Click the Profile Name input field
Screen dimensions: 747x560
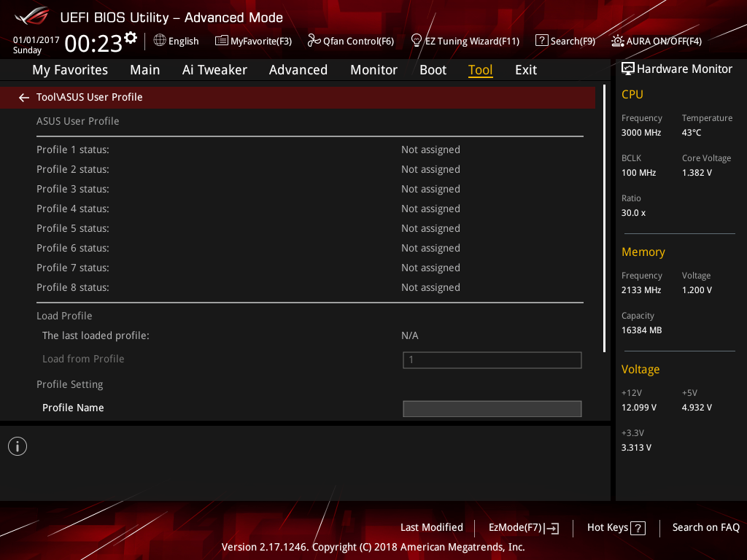(492, 408)
